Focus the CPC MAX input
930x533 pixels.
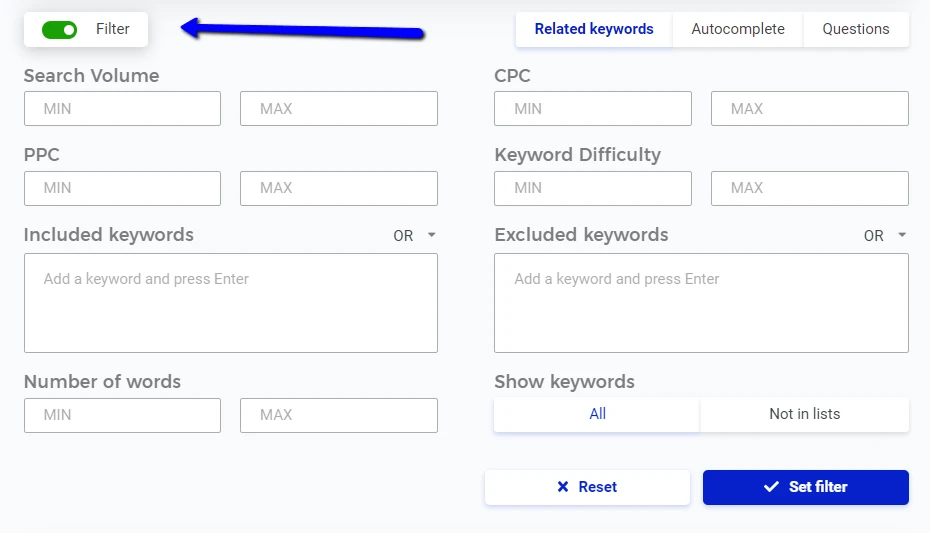810,109
